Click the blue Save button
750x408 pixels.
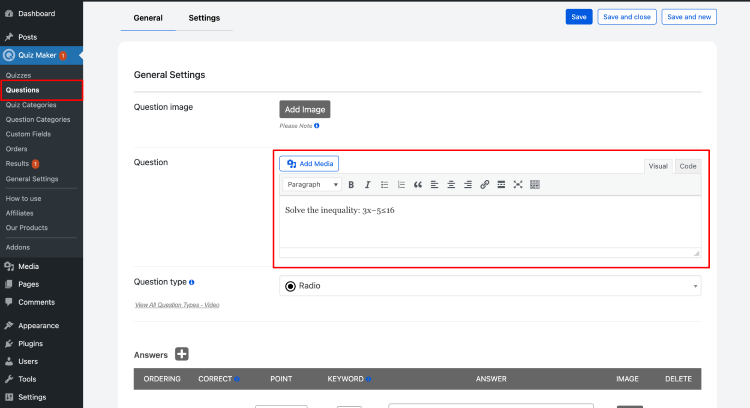(579, 17)
